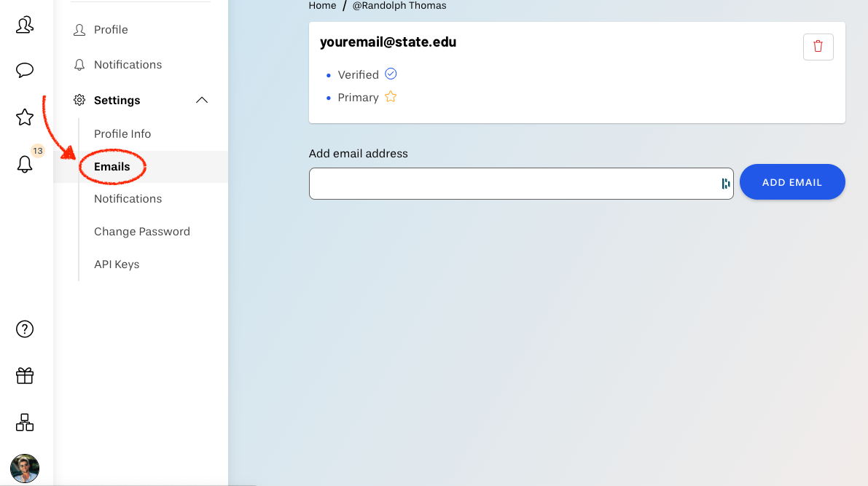
Task: Click the Add email address label
Action: pyautogui.click(x=358, y=153)
